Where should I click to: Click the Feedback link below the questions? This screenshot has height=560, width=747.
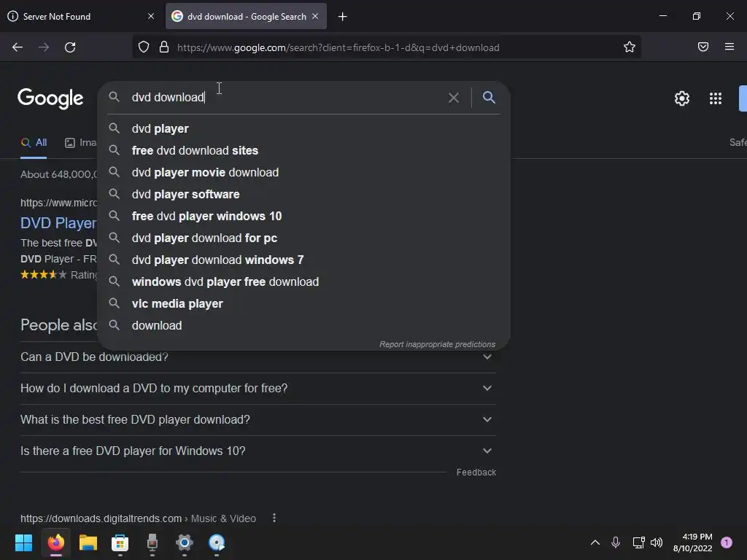pos(476,472)
